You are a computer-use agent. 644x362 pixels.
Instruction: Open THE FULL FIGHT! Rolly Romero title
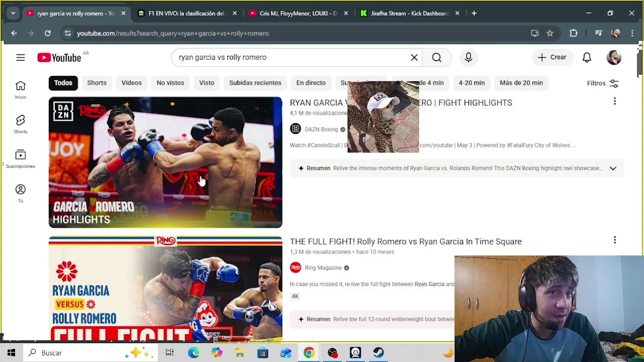(x=406, y=241)
